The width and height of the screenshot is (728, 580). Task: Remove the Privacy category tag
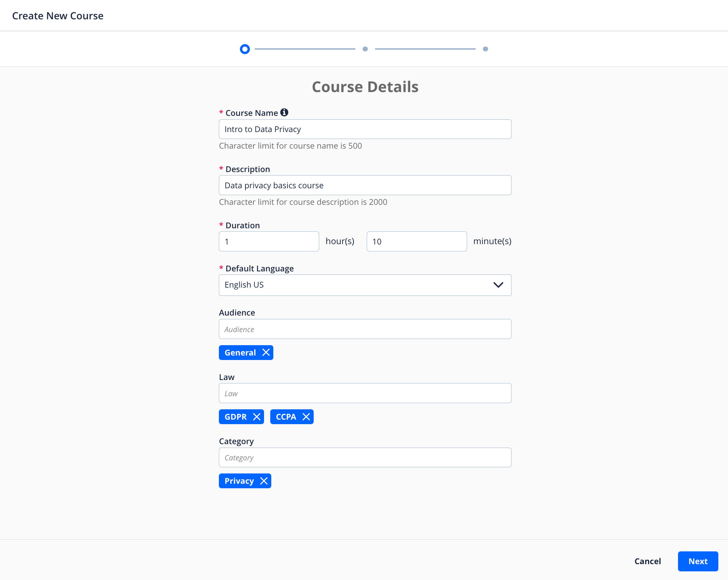click(264, 481)
